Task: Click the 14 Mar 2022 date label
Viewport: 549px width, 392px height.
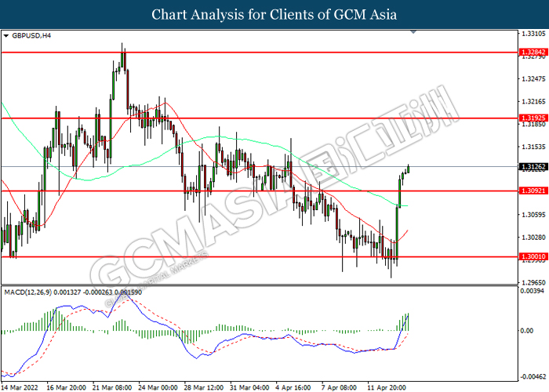Action: point(20,388)
